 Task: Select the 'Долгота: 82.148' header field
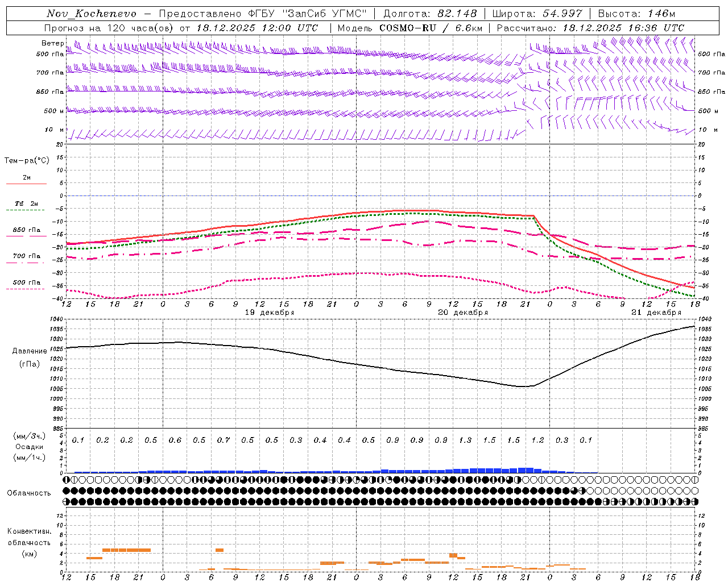(430, 14)
